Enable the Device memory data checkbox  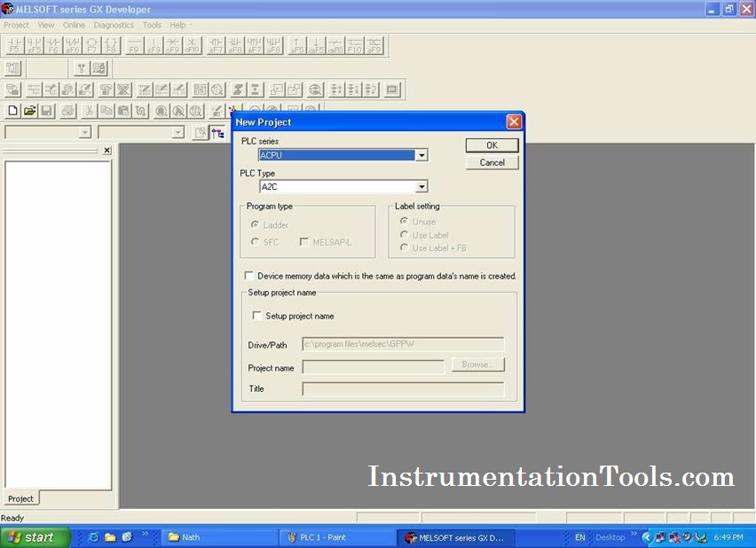click(x=248, y=275)
